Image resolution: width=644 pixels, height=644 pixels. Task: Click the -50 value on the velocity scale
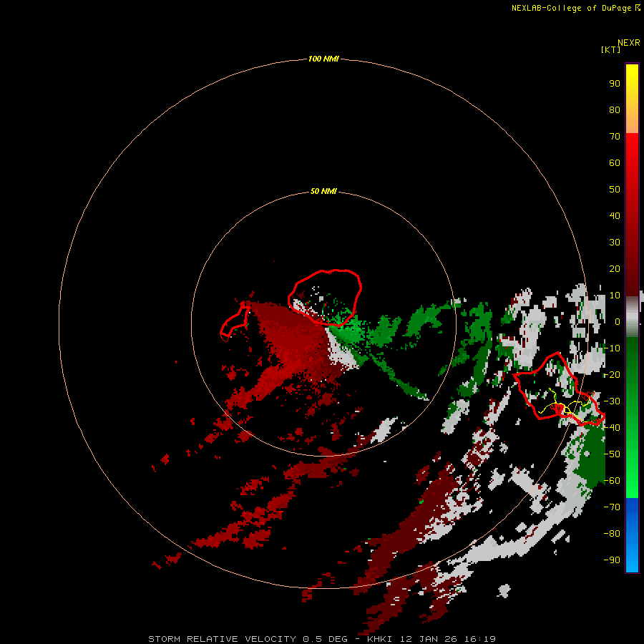tap(612, 454)
